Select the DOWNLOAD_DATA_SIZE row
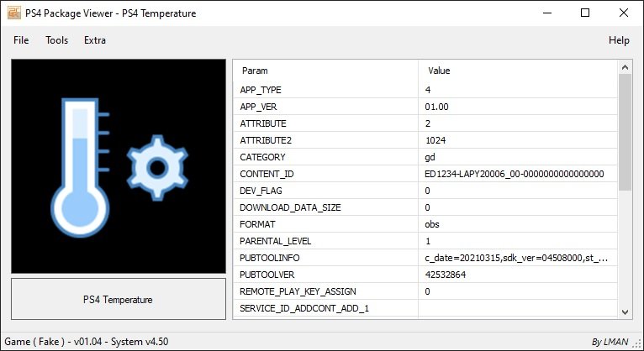The height and width of the screenshot is (351, 644). pos(425,207)
